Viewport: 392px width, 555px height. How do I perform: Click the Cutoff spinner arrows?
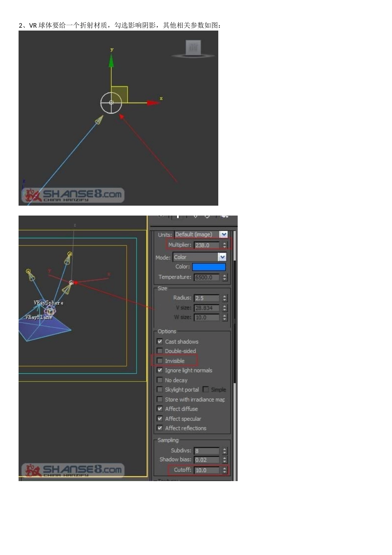tap(224, 470)
